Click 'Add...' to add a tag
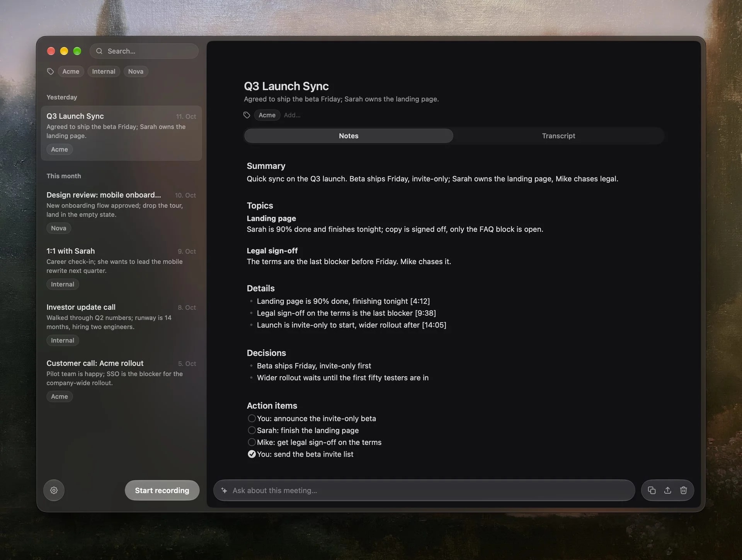Image resolution: width=742 pixels, height=560 pixels. coord(292,115)
